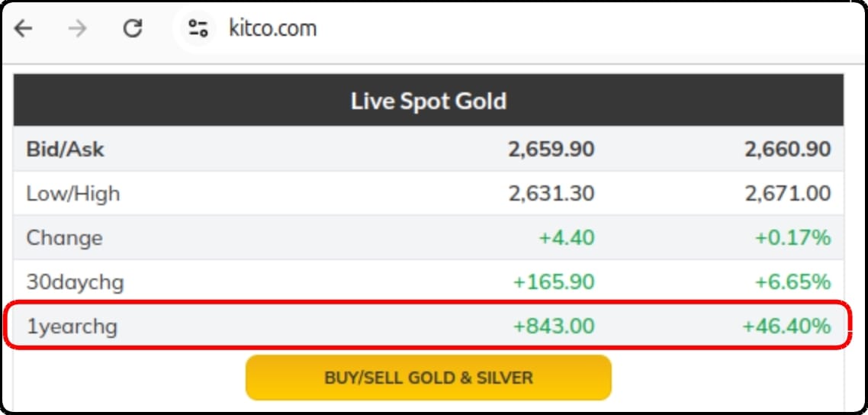868x415 pixels.
Task: Click the Change row label
Action: pyautogui.click(x=64, y=238)
